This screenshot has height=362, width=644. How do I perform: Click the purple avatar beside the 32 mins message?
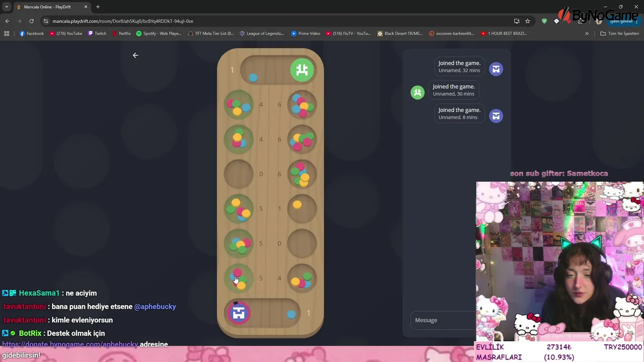(496, 69)
